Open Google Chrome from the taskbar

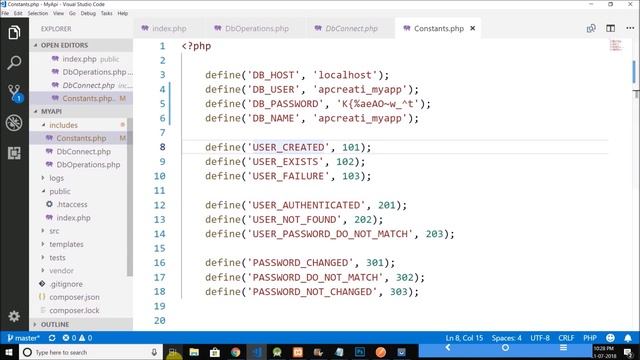tap(236, 352)
